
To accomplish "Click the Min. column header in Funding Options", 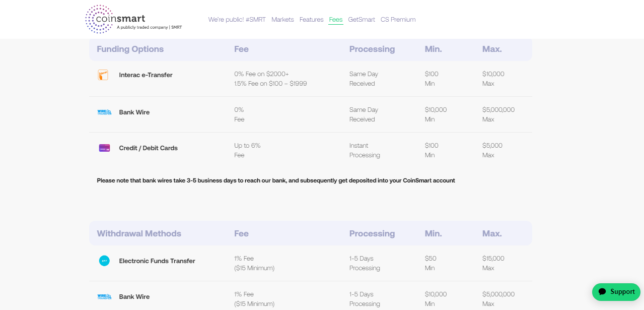I will 434,49.
